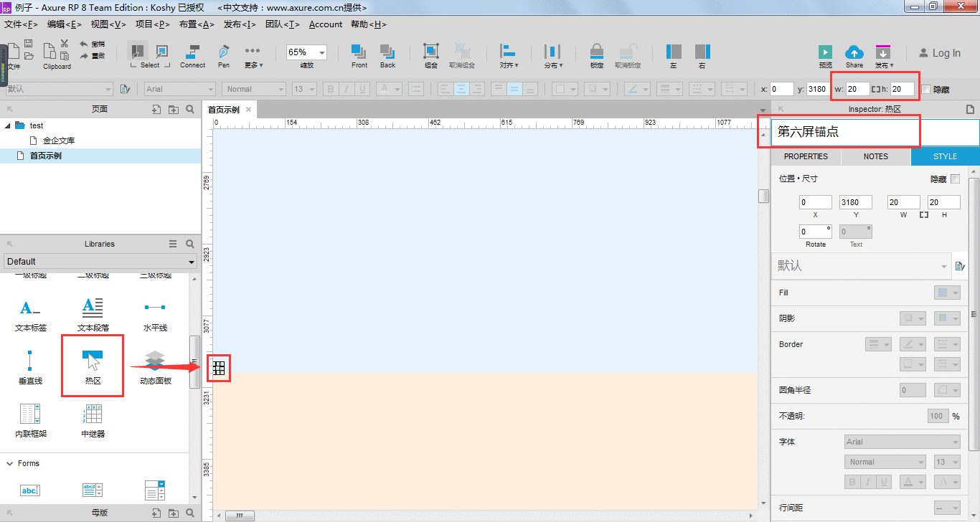
Task: Toggle Bold in format bar
Action: 331,89
